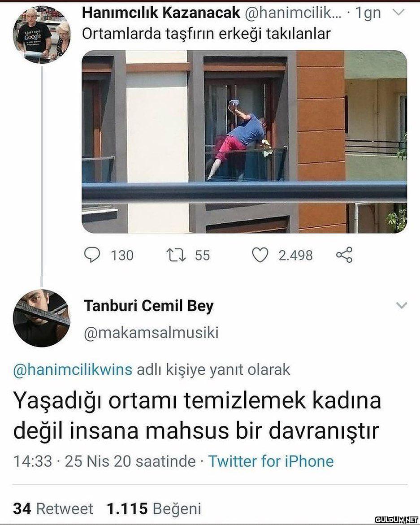Open the 130 replies count
The image size is (420, 525).
(x=122, y=256)
